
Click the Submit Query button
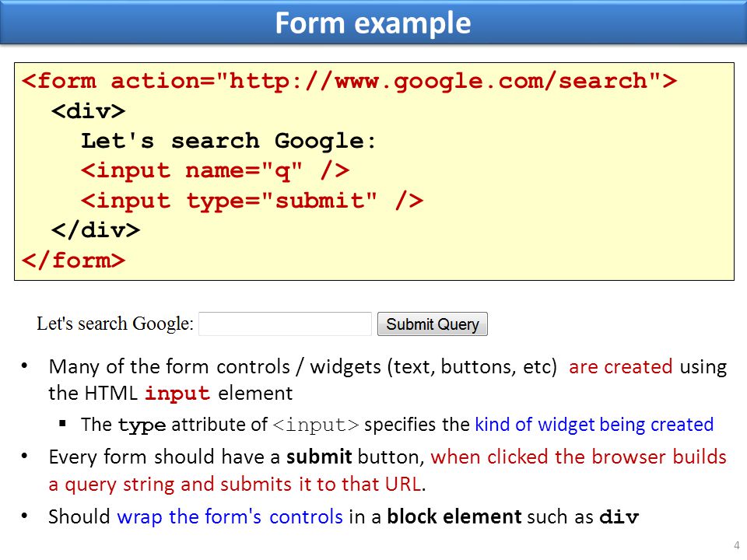[432, 324]
